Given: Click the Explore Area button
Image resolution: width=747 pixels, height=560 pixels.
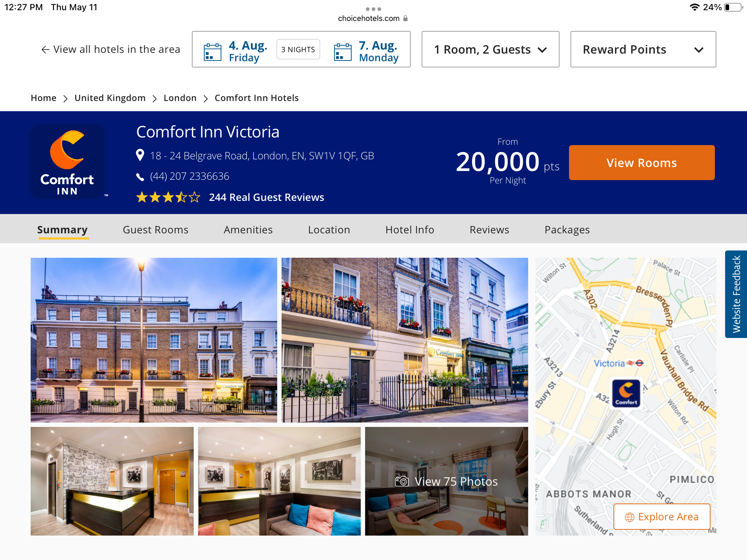Looking at the screenshot, I should pos(662,517).
